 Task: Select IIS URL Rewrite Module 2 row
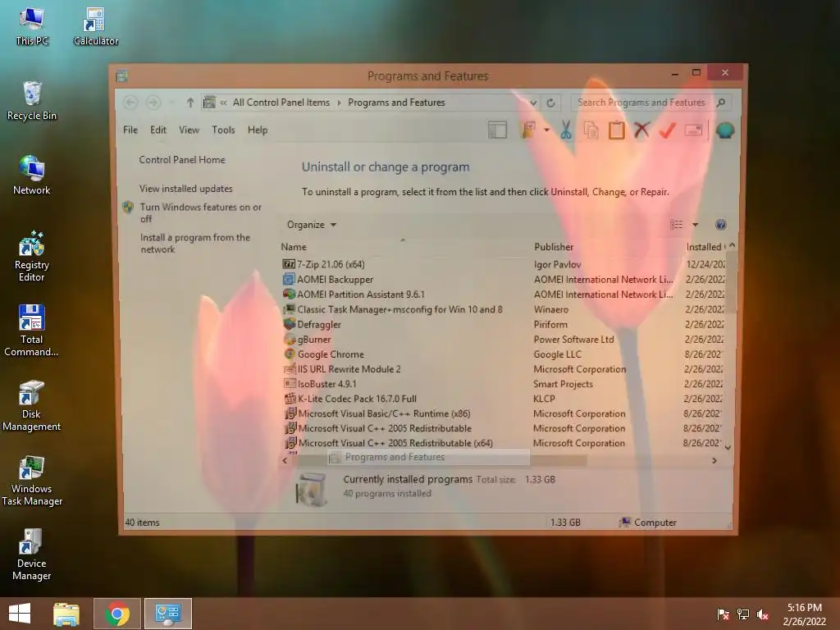pos(504,369)
